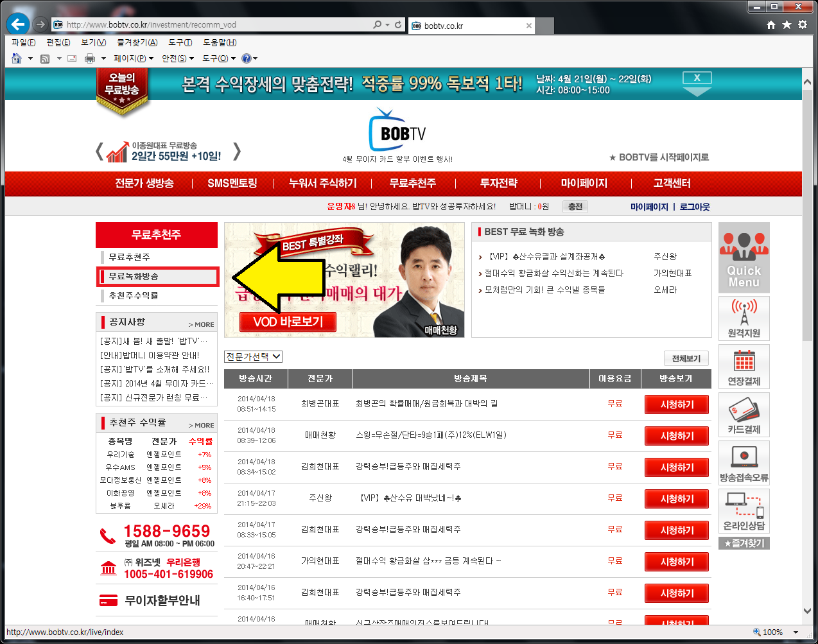
Task: Refresh the page using the address bar reload icon
Action: (x=398, y=24)
